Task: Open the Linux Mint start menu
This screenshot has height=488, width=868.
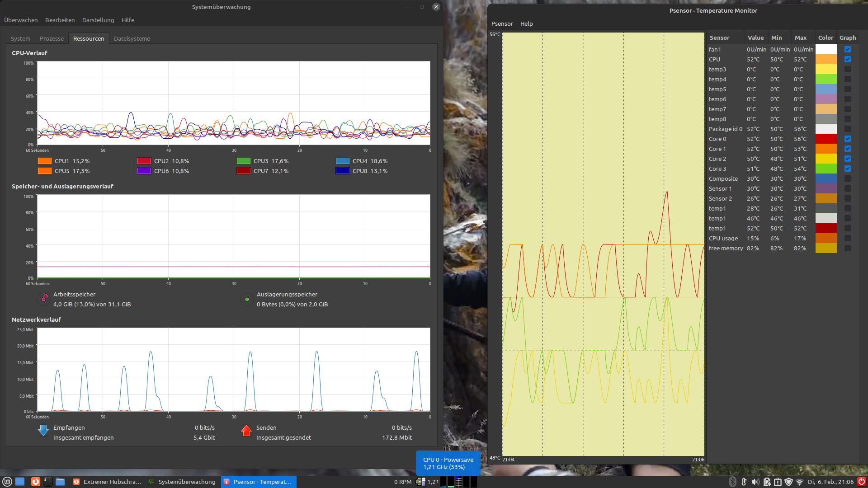Action: (x=7, y=482)
